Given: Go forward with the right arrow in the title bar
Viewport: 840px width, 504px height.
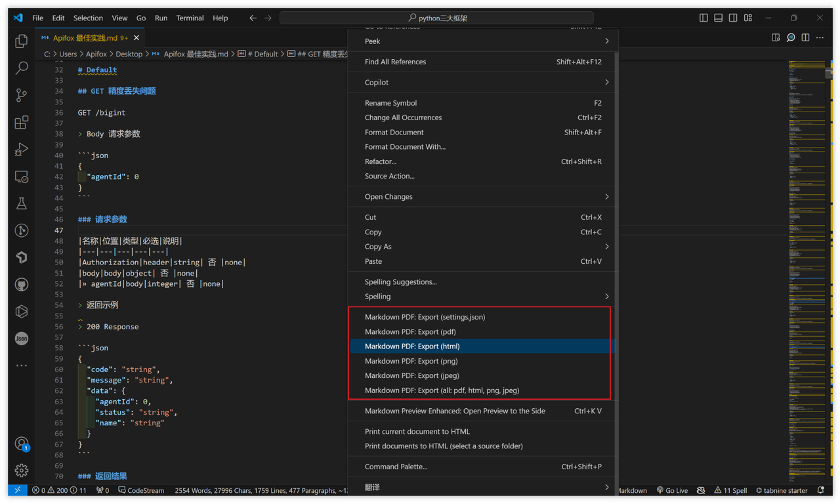Looking at the screenshot, I should point(268,18).
